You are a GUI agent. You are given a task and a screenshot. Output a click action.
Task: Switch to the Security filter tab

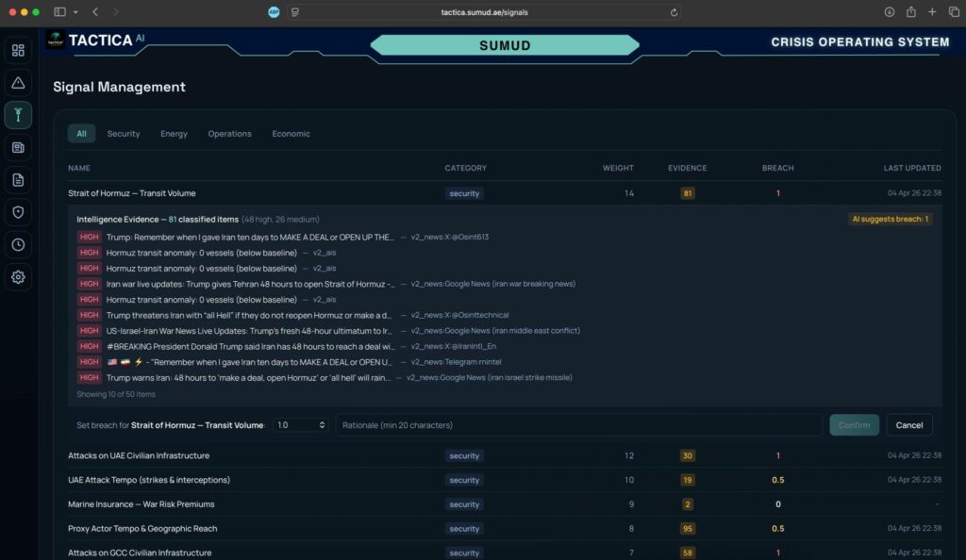pos(124,134)
